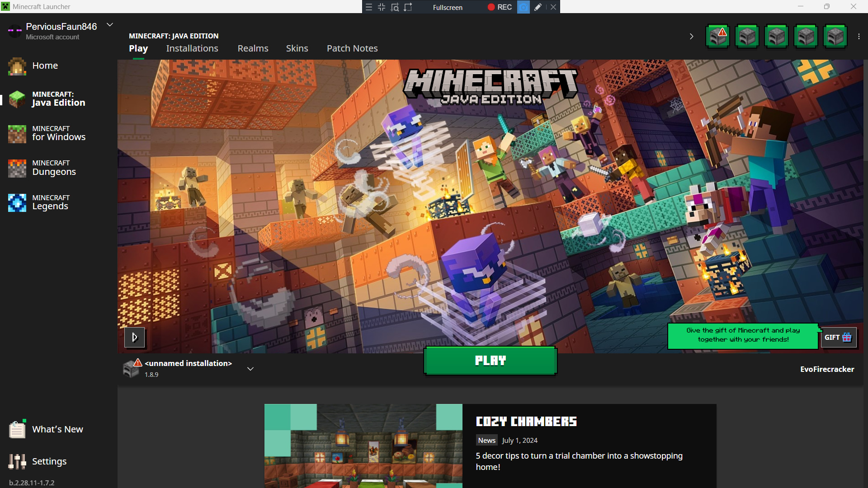Click the GIFT button
Viewport: 868px width, 488px height.
coord(838,337)
